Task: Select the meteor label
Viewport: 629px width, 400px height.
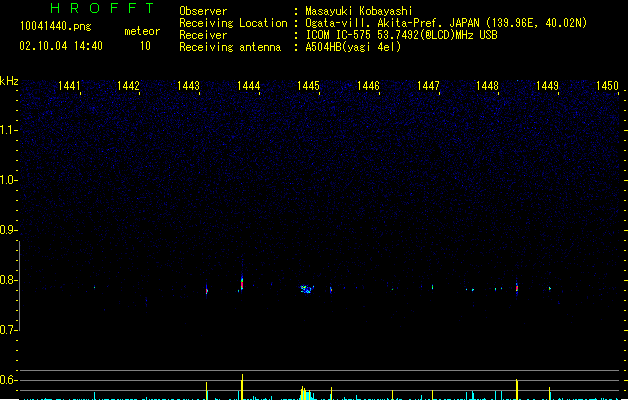Action: point(142,31)
